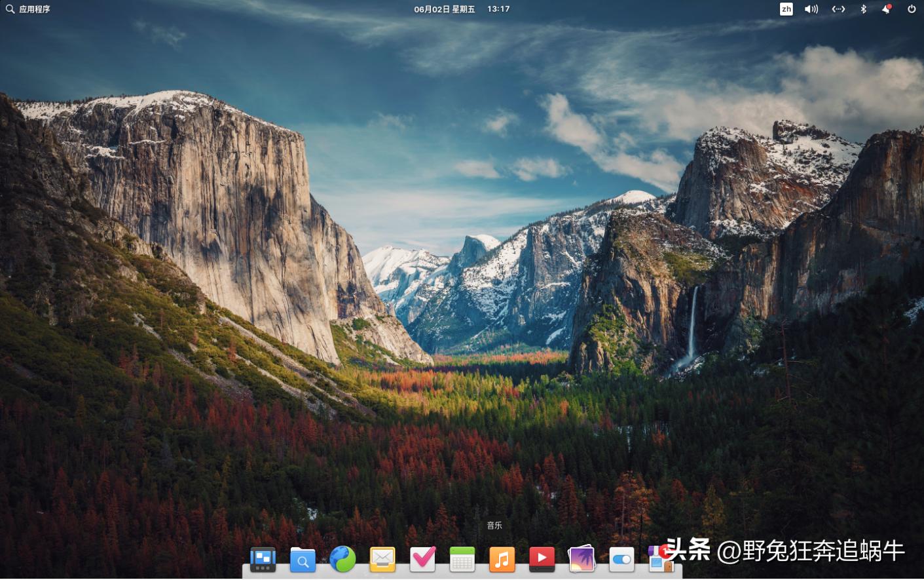Open the power session dropdown

[911, 9]
